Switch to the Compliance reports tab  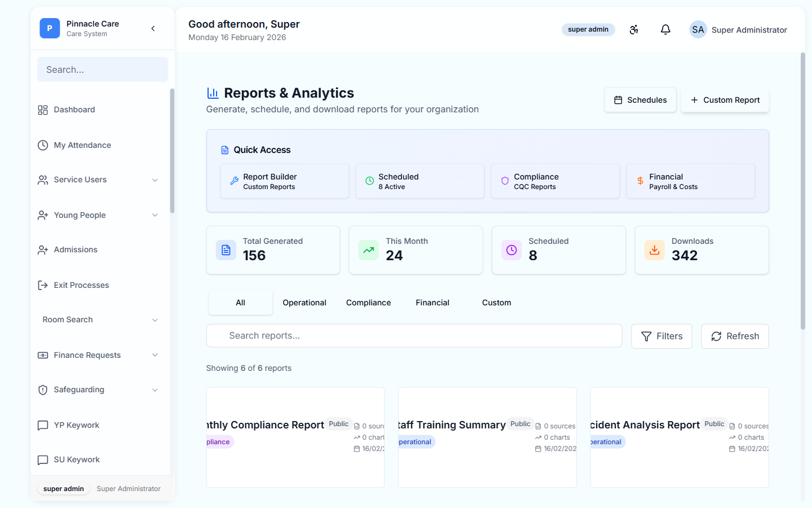(368, 302)
